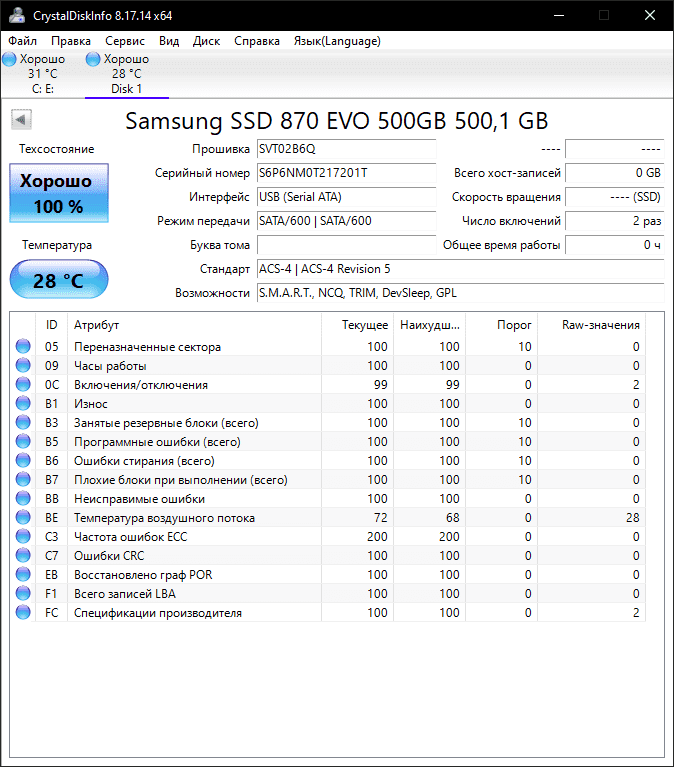
Task: Click status orb beside Ошибки CRC
Action: click(x=23, y=556)
